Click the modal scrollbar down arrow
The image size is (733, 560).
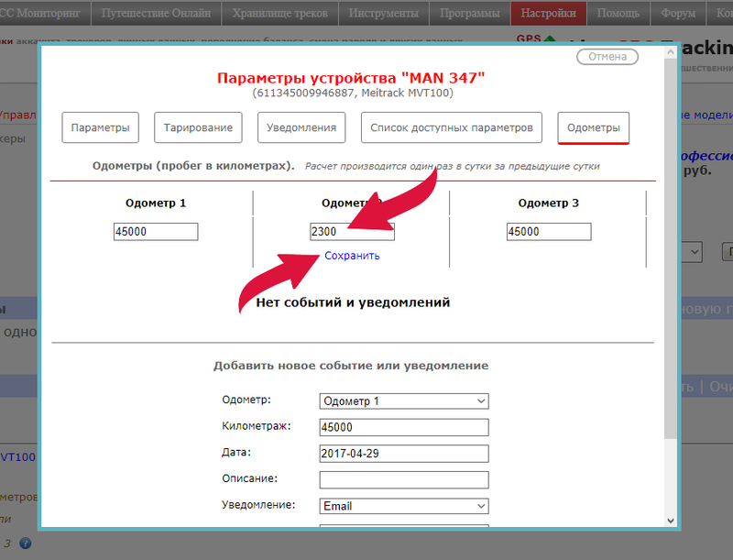670,520
